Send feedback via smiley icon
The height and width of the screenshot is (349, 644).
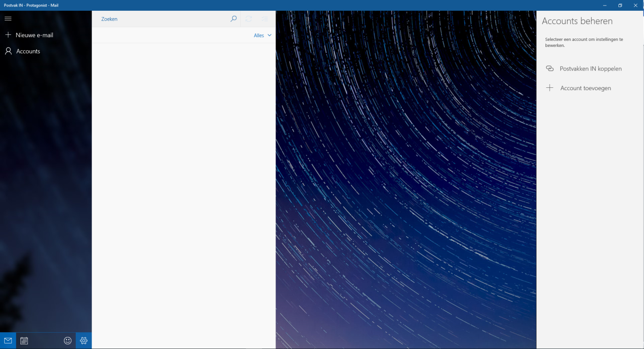67,341
